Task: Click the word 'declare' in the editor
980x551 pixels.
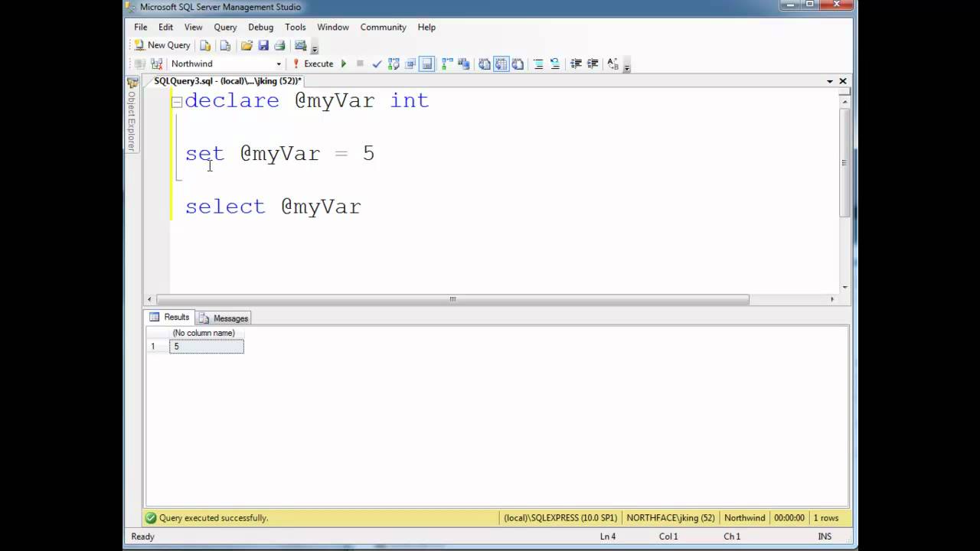Action: click(232, 100)
